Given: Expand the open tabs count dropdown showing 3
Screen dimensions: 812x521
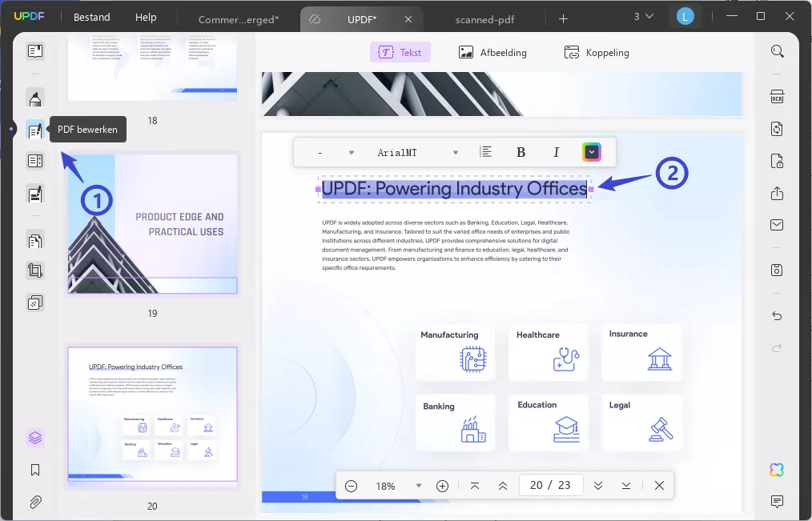Looking at the screenshot, I should point(644,17).
